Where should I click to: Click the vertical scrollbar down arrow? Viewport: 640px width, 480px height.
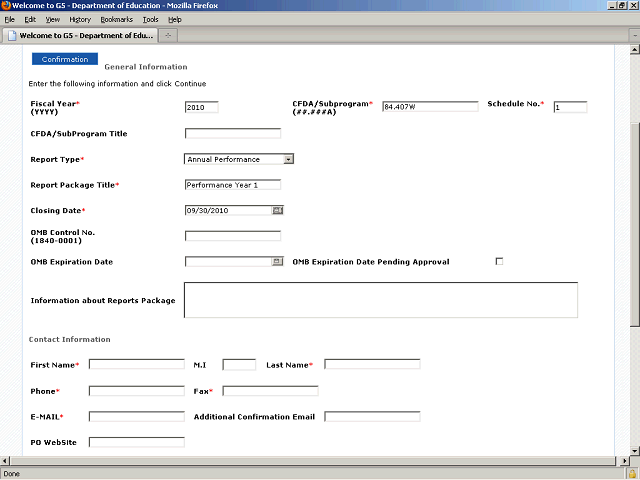coord(634,451)
